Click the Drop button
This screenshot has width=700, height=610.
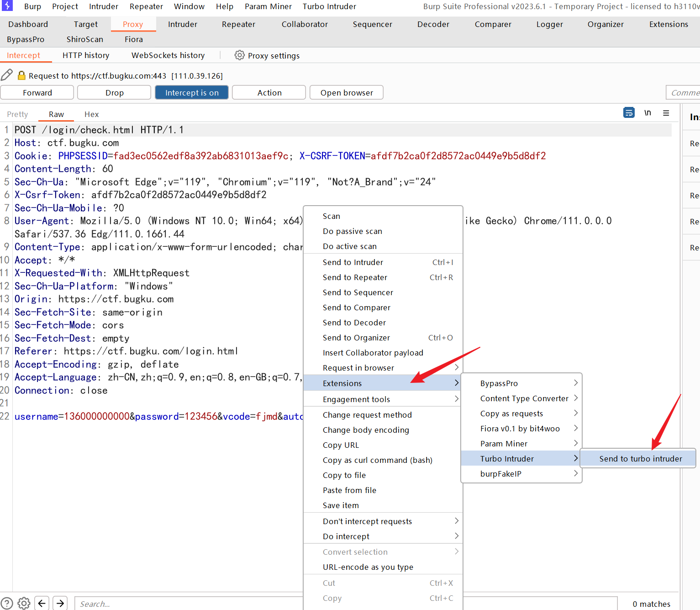(x=114, y=93)
